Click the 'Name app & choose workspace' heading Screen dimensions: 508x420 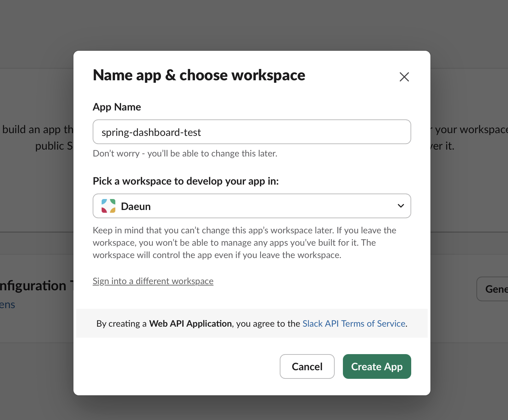(199, 75)
